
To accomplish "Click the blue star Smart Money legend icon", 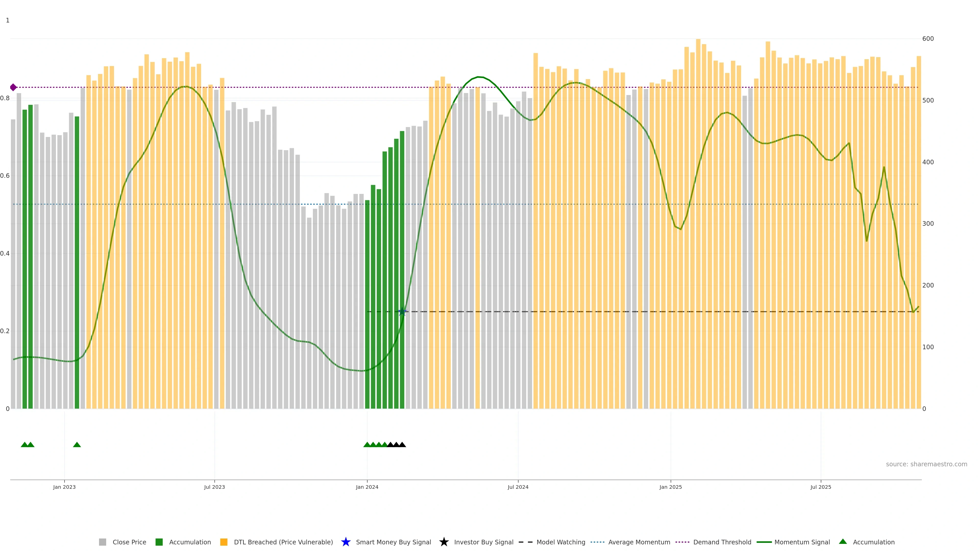I will point(346,542).
